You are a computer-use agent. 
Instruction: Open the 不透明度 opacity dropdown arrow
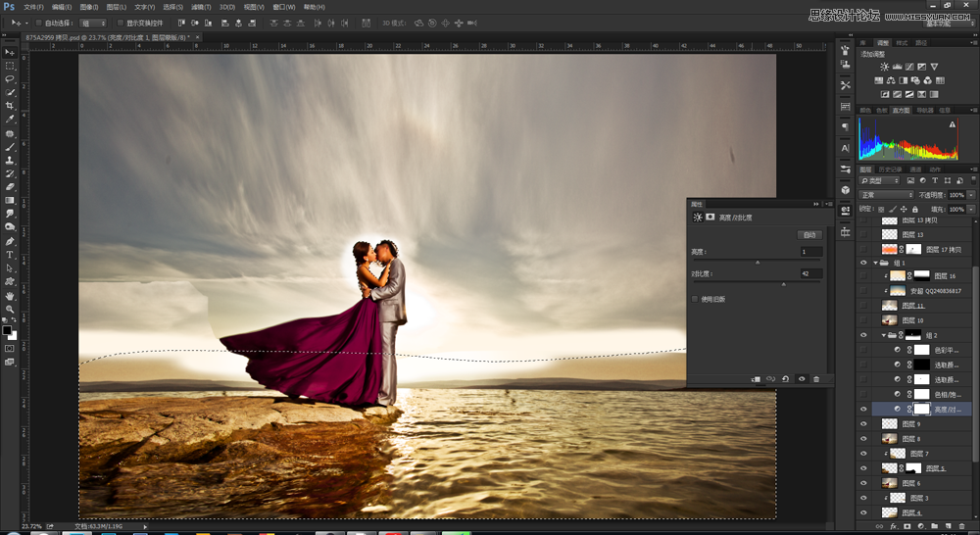click(x=971, y=195)
